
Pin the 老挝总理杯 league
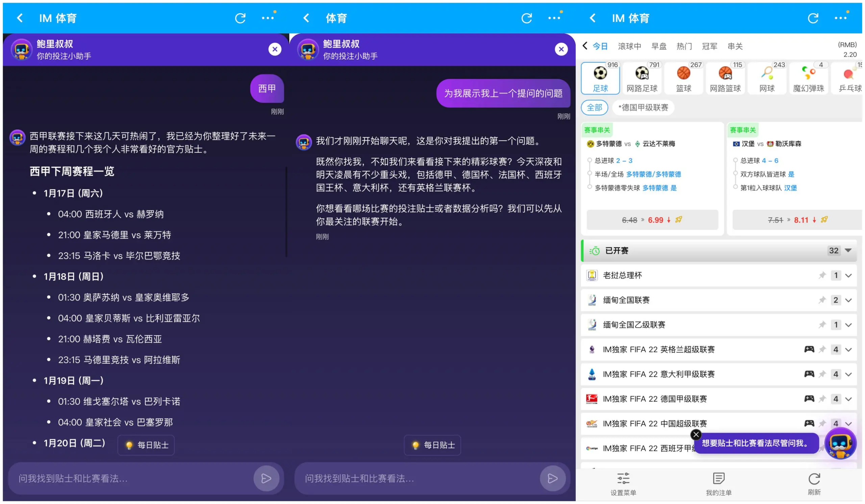pos(822,275)
